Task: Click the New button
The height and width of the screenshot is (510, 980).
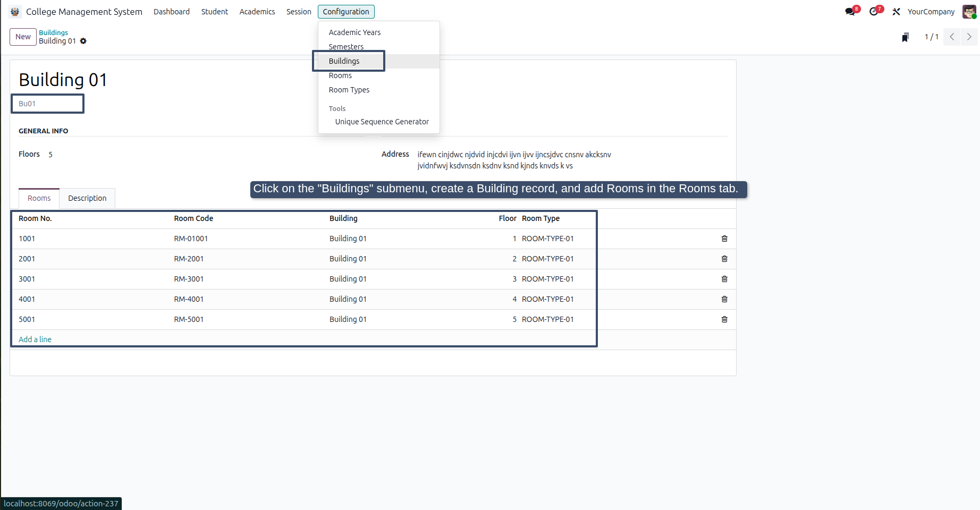Action: pos(23,37)
